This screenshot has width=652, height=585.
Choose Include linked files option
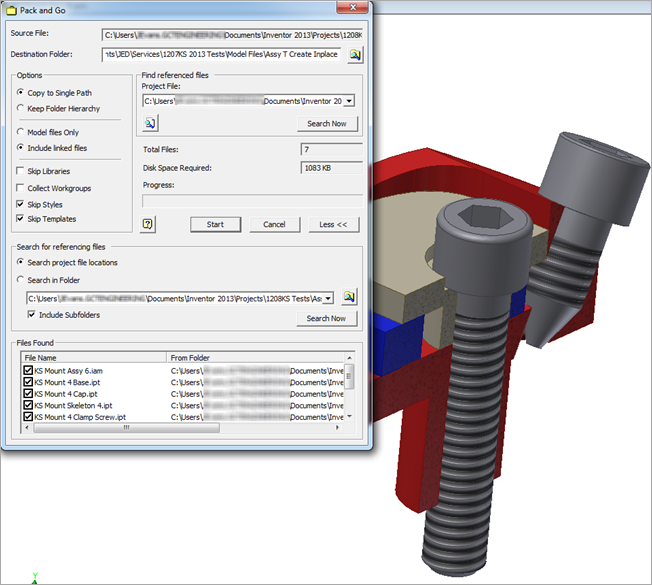[x=20, y=147]
